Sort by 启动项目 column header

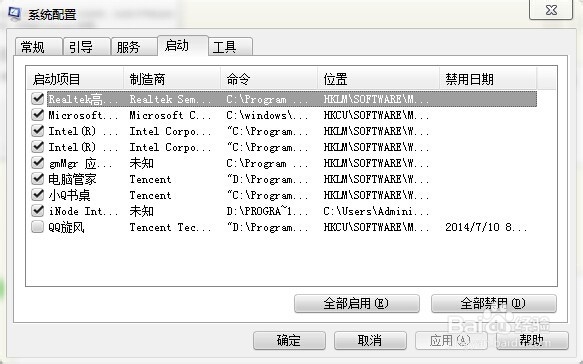click(75, 79)
